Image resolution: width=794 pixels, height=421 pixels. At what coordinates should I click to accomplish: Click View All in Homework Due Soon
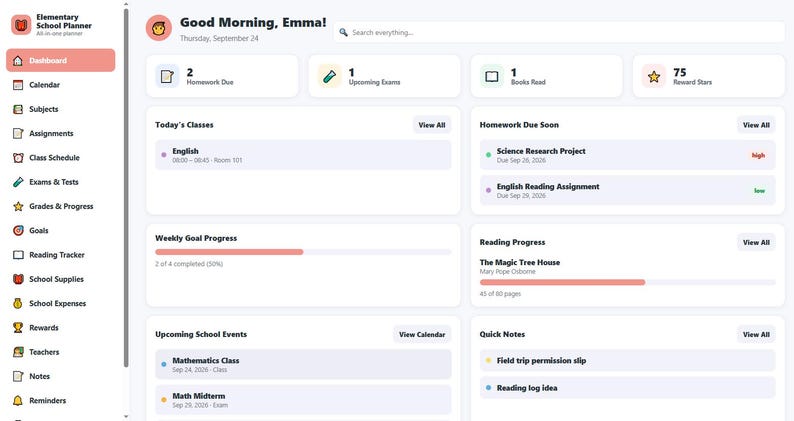[756, 125]
